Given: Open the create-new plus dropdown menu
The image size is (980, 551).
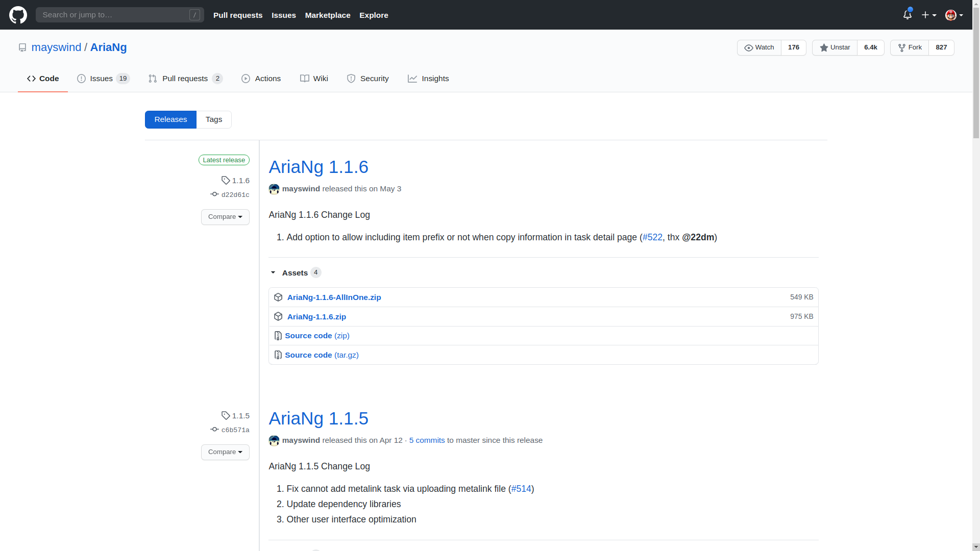Looking at the screenshot, I should 928,15.
